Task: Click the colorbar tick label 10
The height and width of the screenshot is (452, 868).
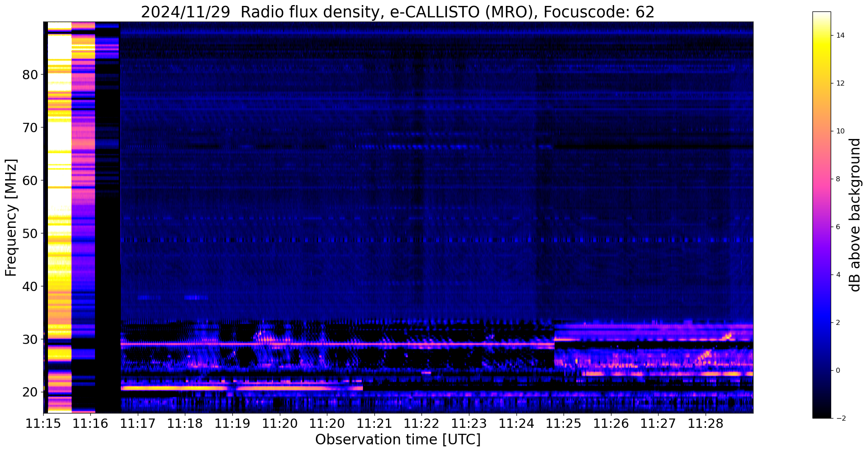Action: pos(840,131)
